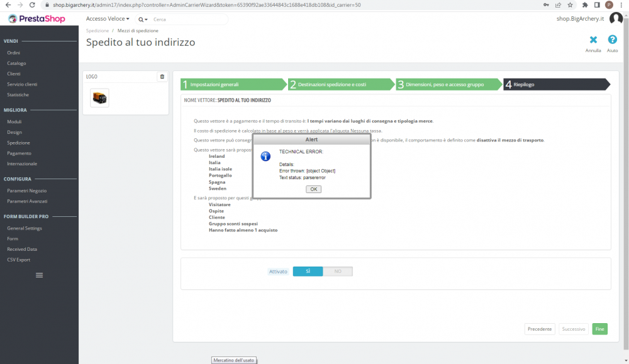
Task: Click the Spedizione breadcrumb
Action: (97, 30)
